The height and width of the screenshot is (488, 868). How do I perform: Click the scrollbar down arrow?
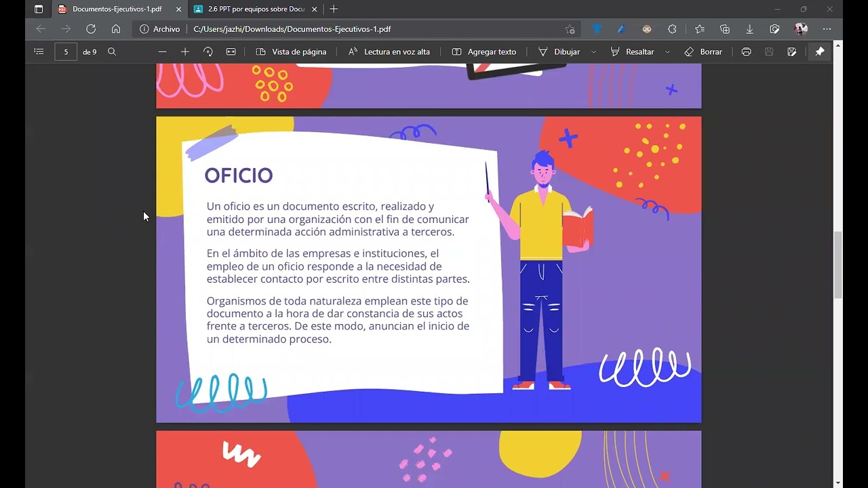point(838,483)
